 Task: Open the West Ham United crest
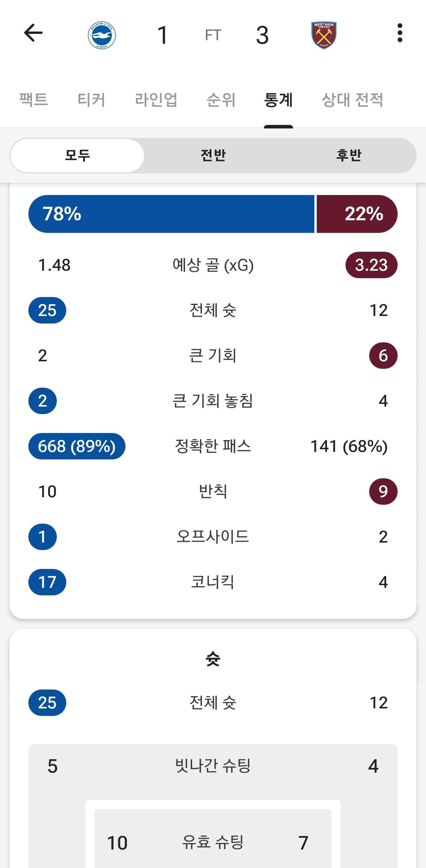pos(323,35)
